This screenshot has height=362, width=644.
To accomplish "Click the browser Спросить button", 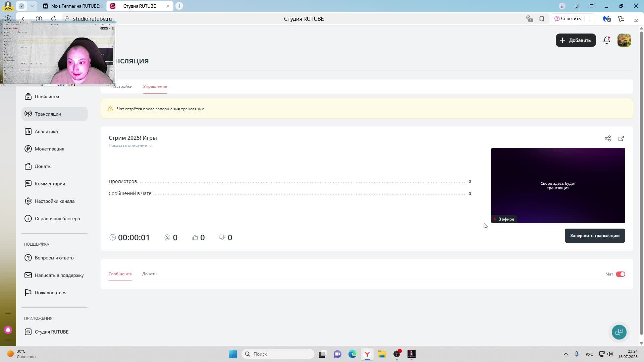I will click(567, 19).
